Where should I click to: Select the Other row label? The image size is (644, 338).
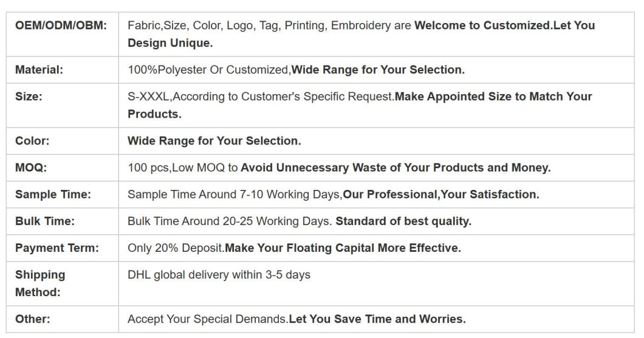click(x=32, y=319)
